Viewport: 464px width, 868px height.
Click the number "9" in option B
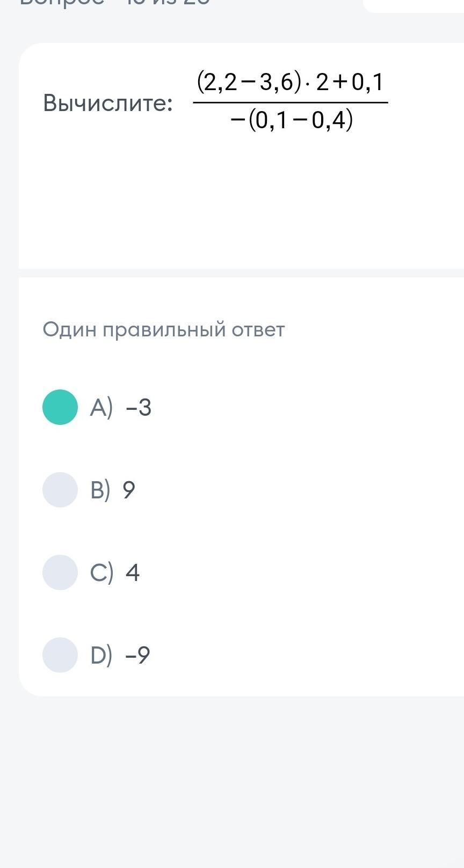click(x=129, y=490)
